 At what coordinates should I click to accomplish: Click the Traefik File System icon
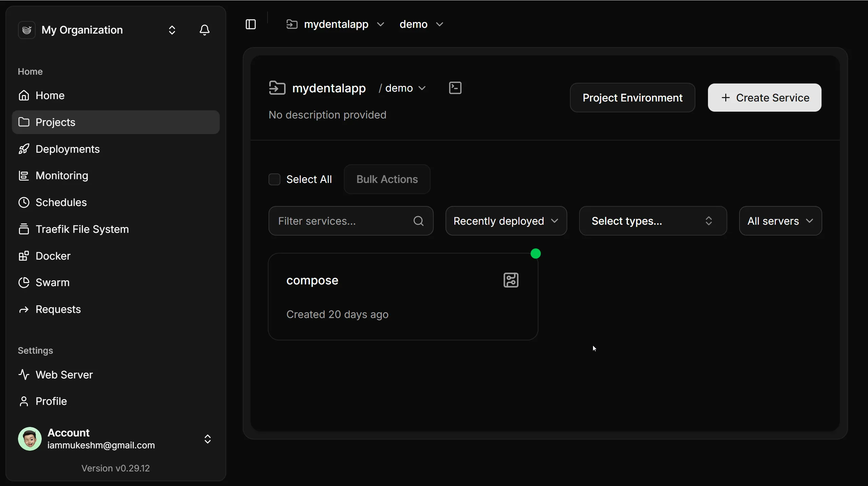pos(24,229)
